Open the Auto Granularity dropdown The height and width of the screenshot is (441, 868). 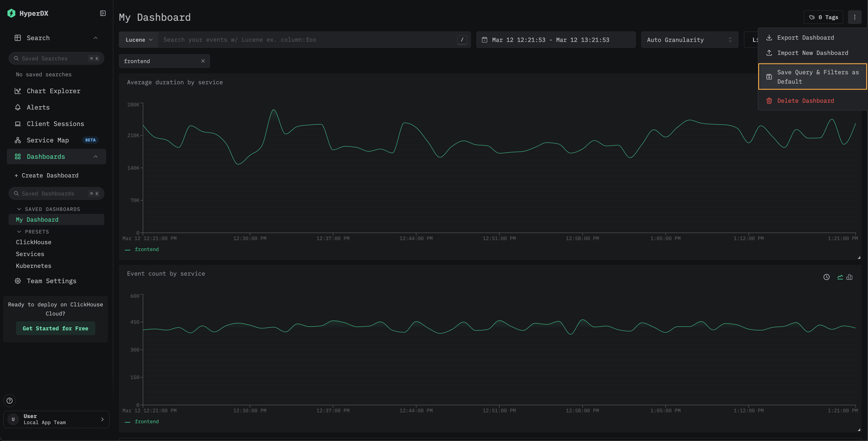689,39
